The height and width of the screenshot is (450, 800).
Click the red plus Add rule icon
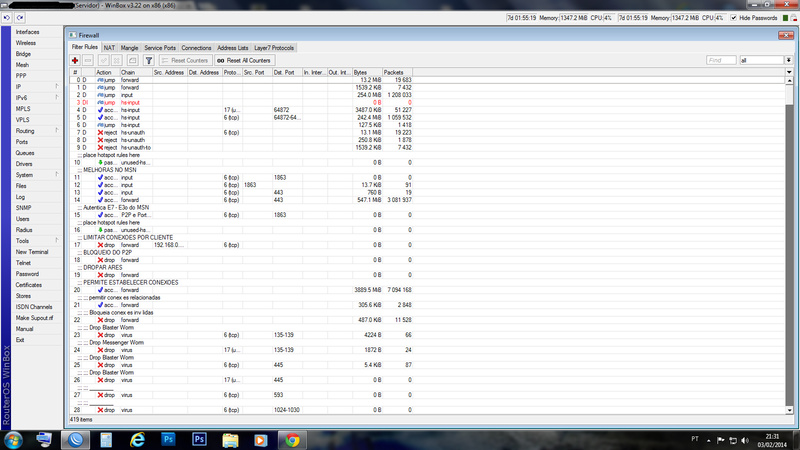tap(75, 60)
